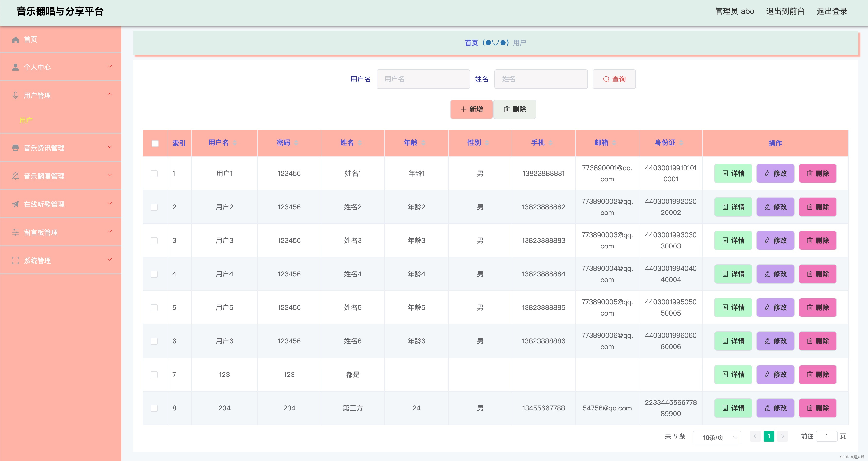The image size is (868, 461).
Task: Click 删除 for 用户6 row
Action: point(818,341)
